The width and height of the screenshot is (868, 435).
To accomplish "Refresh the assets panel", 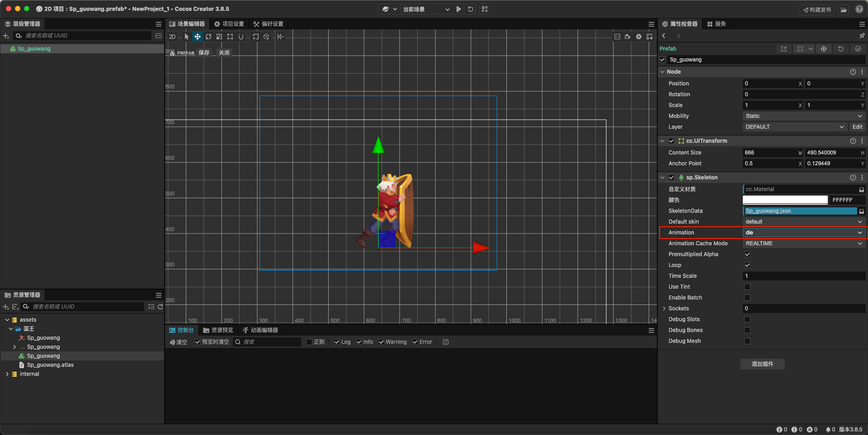I will coord(160,307).
